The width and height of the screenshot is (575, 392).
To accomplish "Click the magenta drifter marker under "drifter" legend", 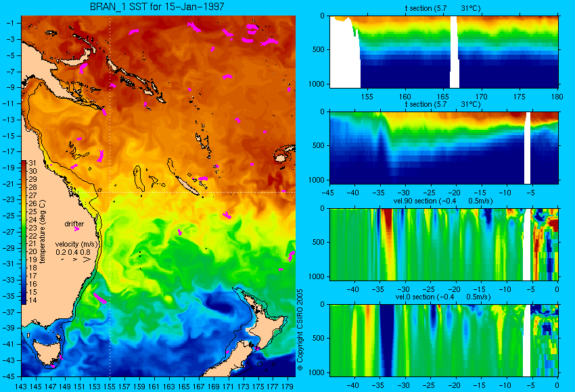I will 76,229.
